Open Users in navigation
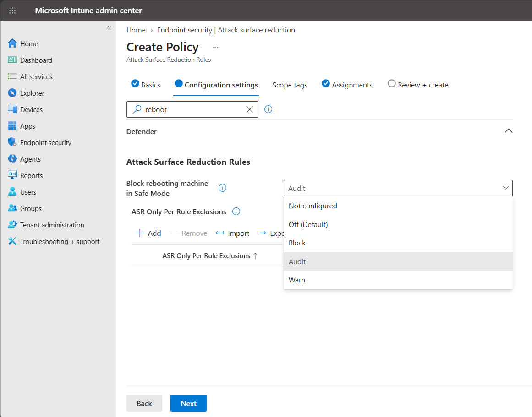Image resolution: width=532 pixels, height=417 pixels. (28, 192)
